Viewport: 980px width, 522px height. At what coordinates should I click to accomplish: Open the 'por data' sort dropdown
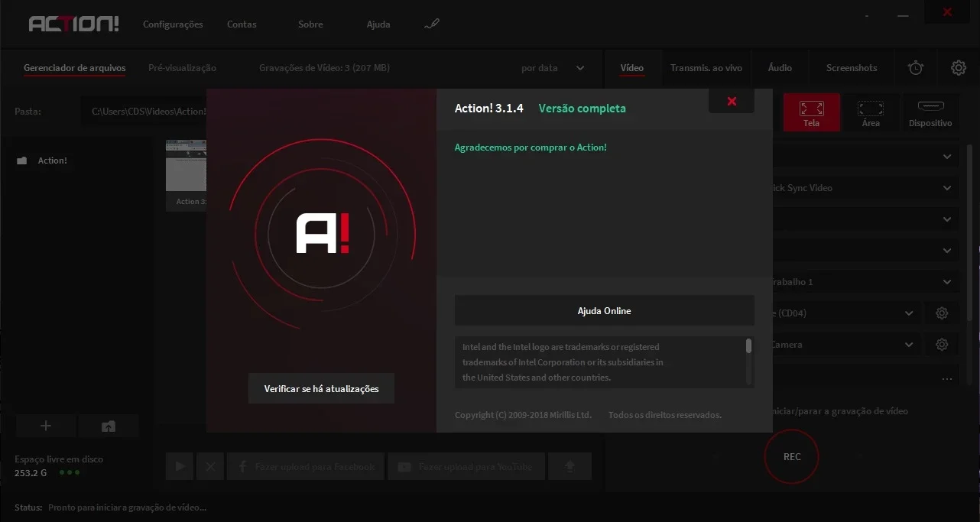click(553, 68)
